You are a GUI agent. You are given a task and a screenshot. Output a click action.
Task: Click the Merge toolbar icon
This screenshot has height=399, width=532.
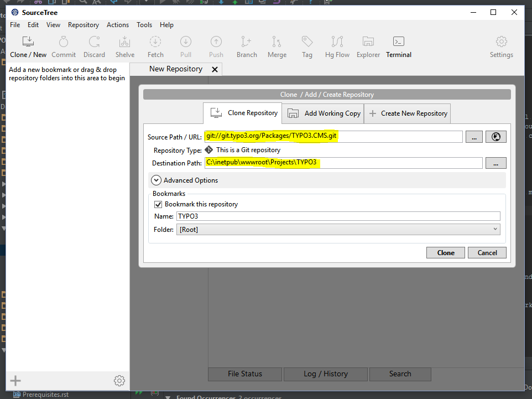coord(277,42)
